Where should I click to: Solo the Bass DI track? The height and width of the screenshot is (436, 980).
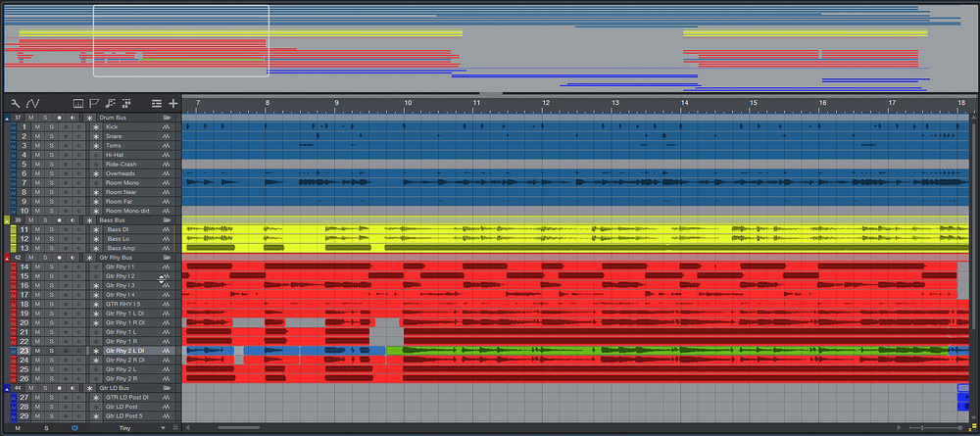(47, 229)
